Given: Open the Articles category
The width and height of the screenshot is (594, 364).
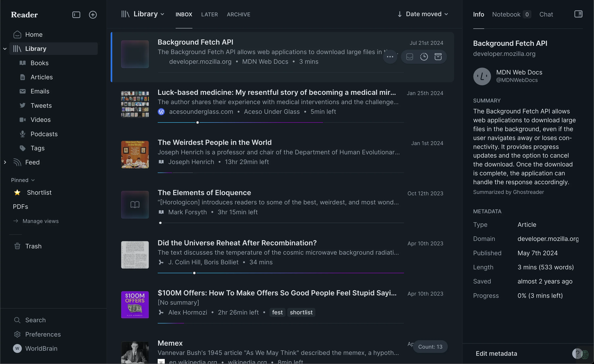Looking at the screenshot, I should 41,77.
